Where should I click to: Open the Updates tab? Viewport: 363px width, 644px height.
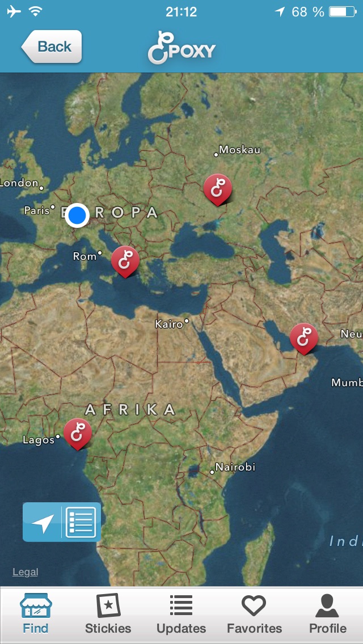tap(181, 614)
